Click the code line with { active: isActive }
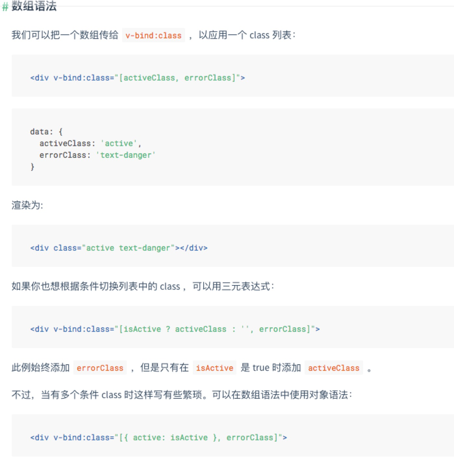The width and height of the screenshot is (454, 476). (158, 438)
